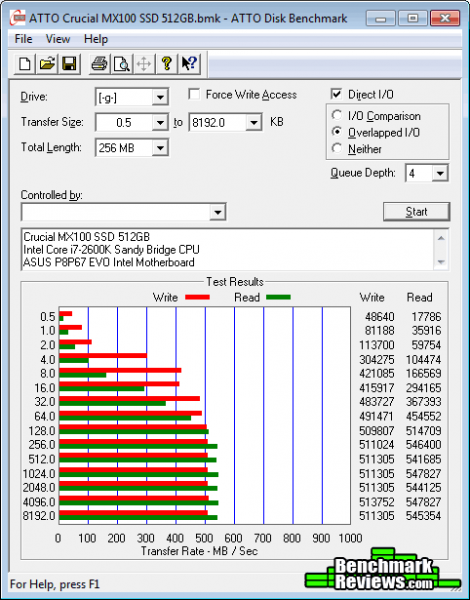Click the 513752 write value
This screenshot has height=600, width=470.
pos(377,502)
